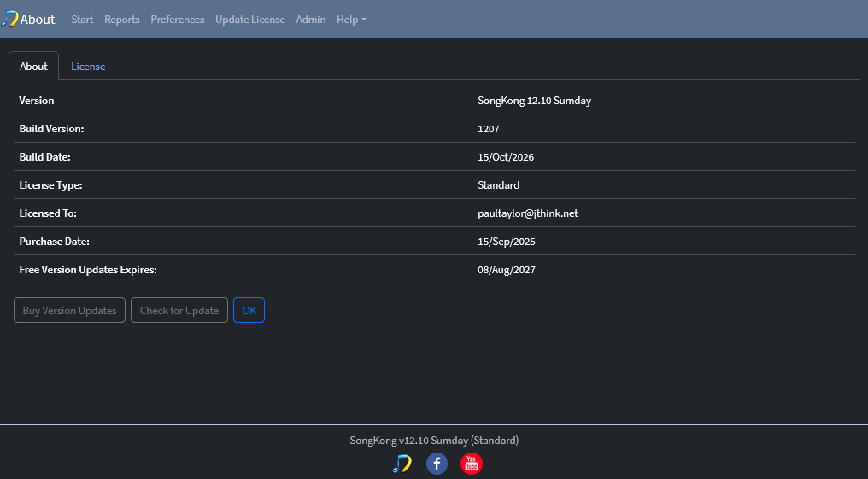
Task: Click the email paultaylor@jthink.net
Action: pos(528,213)
